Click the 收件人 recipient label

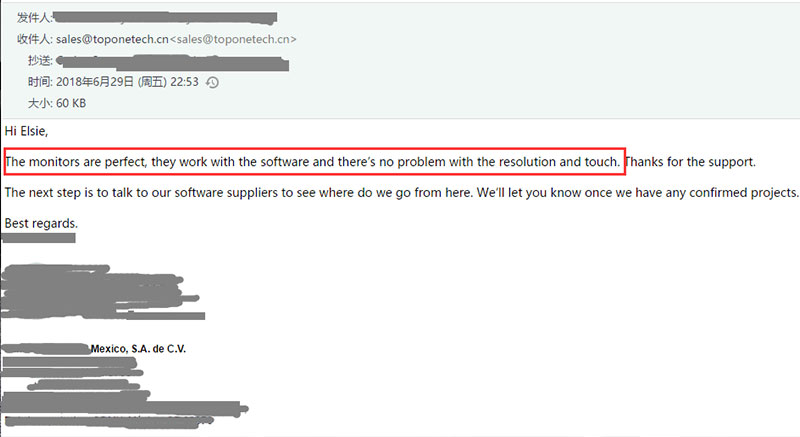click(33, 39)
